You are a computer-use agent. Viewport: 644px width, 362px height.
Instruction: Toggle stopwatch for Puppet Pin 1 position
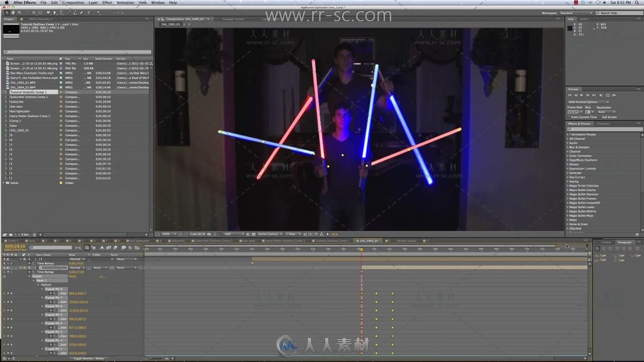(50, 353)
